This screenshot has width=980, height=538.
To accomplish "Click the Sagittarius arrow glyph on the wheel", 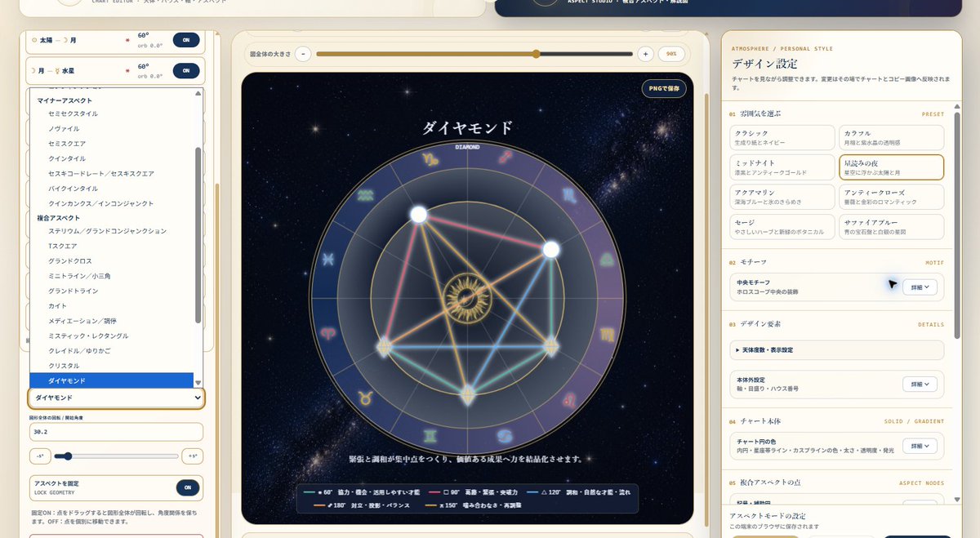I will tap(506, 158).
